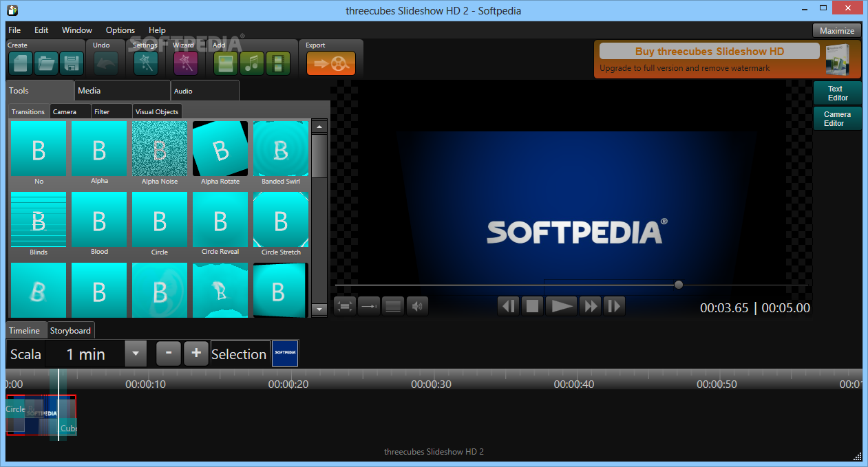Stop preview playback

tap(532, 306)
